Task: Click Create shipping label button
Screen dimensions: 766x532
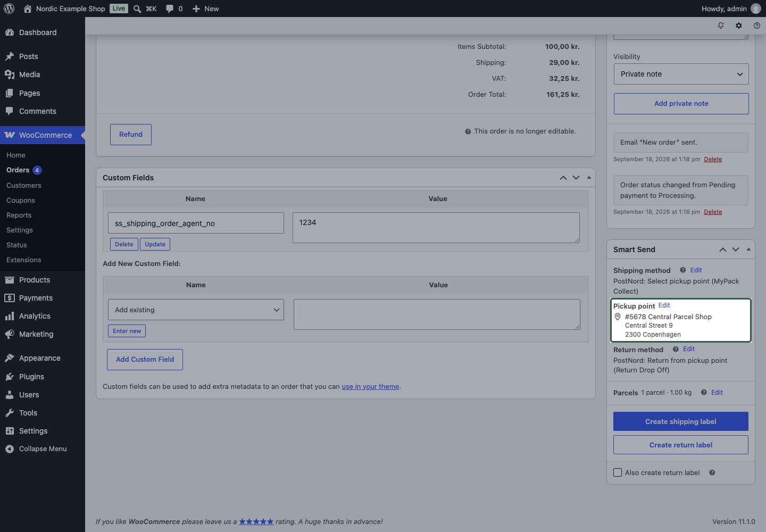Action: pyautogui.click(x=681, y=421)
